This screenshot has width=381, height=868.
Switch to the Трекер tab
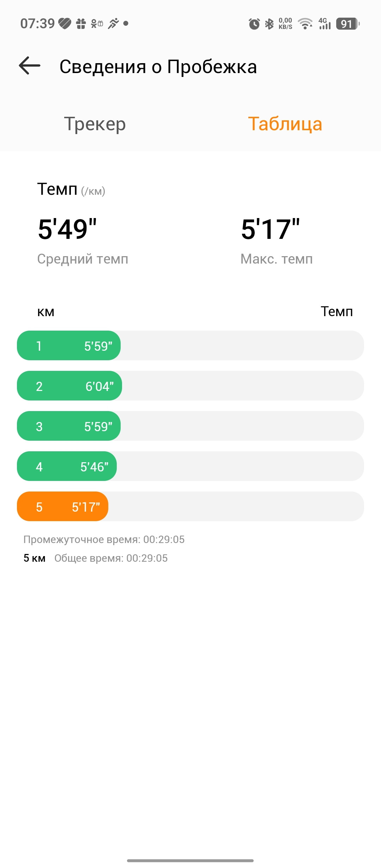[x=95, y=124]
